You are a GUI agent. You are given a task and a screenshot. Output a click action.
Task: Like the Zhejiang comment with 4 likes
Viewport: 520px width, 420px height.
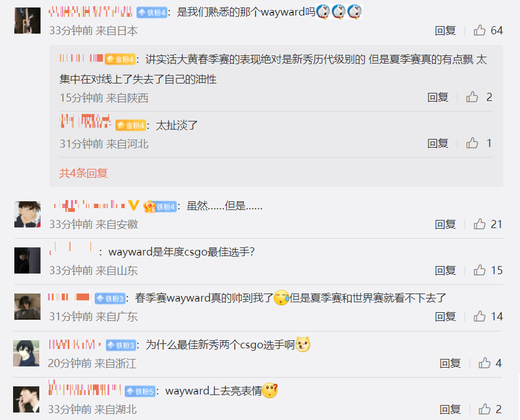(484, 363)
